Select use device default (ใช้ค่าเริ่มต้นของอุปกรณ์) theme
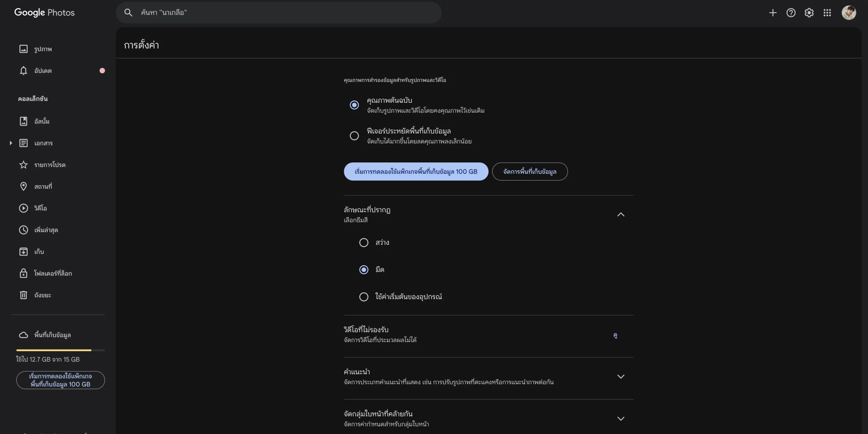868x434 pixels. click(x=364, y=297)
